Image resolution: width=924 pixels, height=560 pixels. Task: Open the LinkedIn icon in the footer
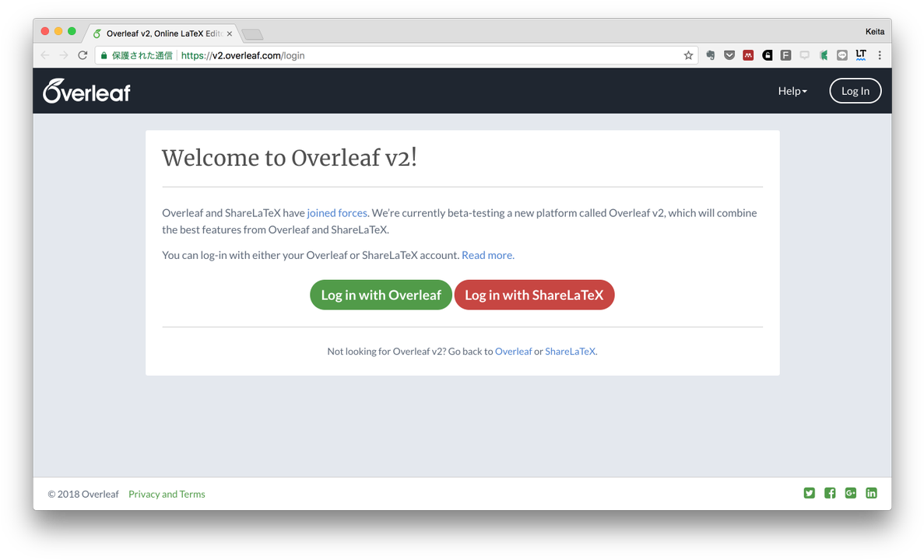871,493
